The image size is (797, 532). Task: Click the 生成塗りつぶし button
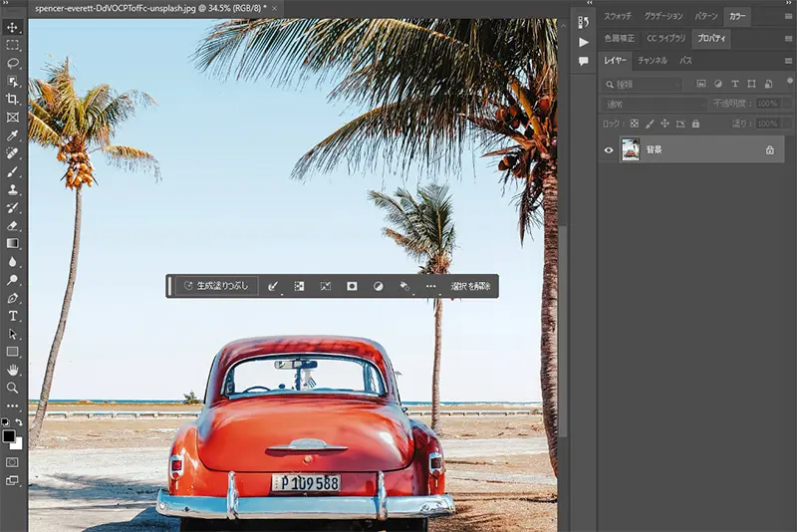[x=217, y=286]
